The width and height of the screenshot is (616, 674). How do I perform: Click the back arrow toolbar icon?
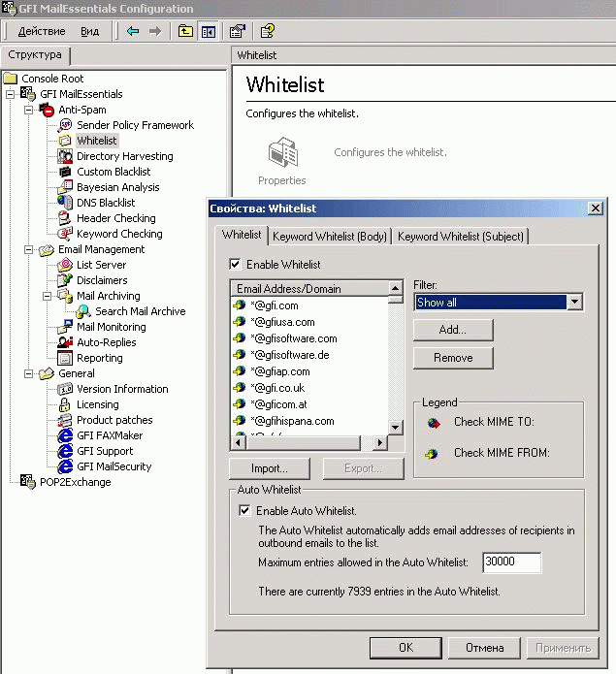[x=133, y=31]
